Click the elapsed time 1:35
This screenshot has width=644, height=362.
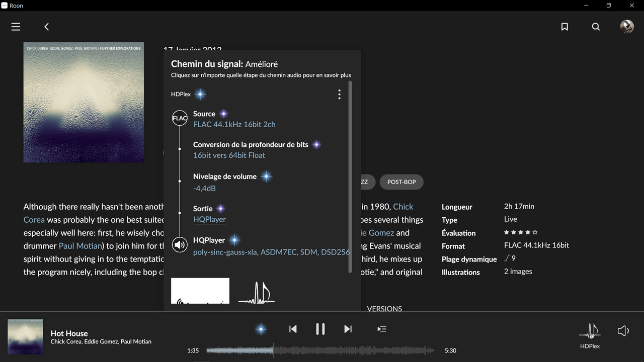[193, 350]
